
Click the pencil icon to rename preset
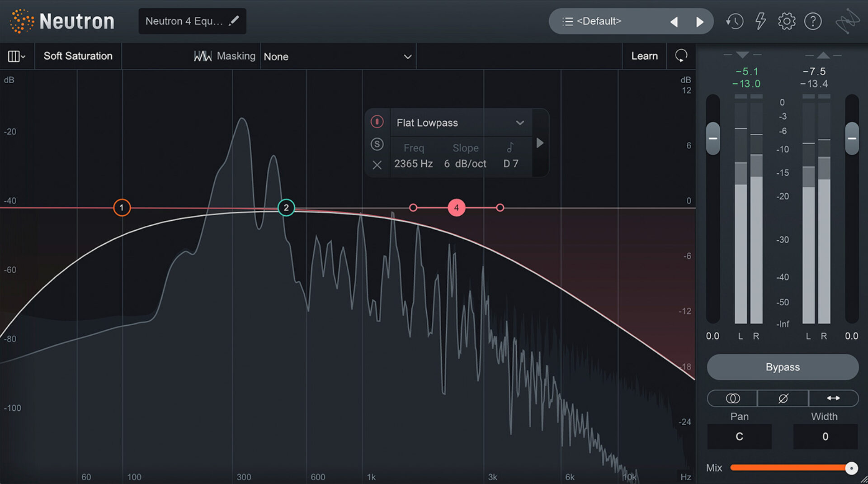click(x=234, y=20)
